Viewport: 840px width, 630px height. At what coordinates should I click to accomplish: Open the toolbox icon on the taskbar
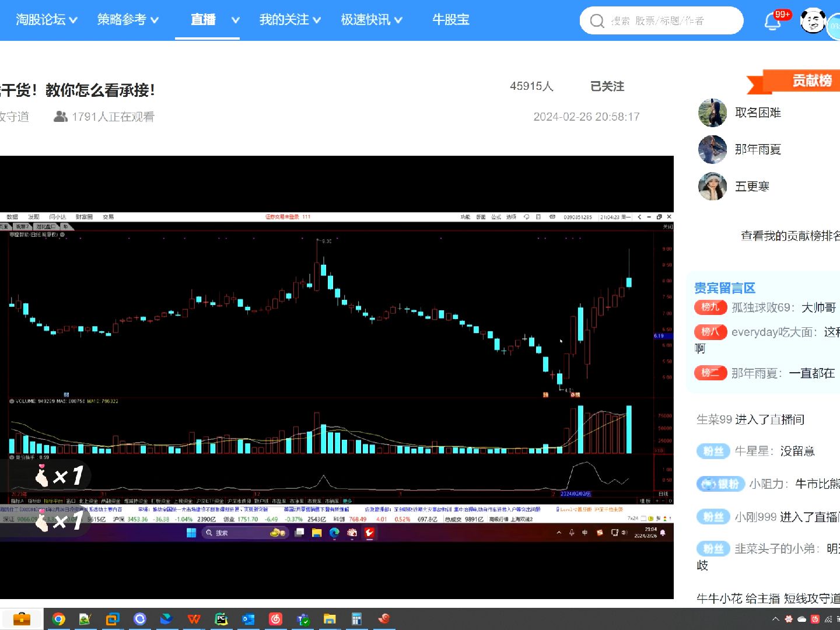(22, 619)
